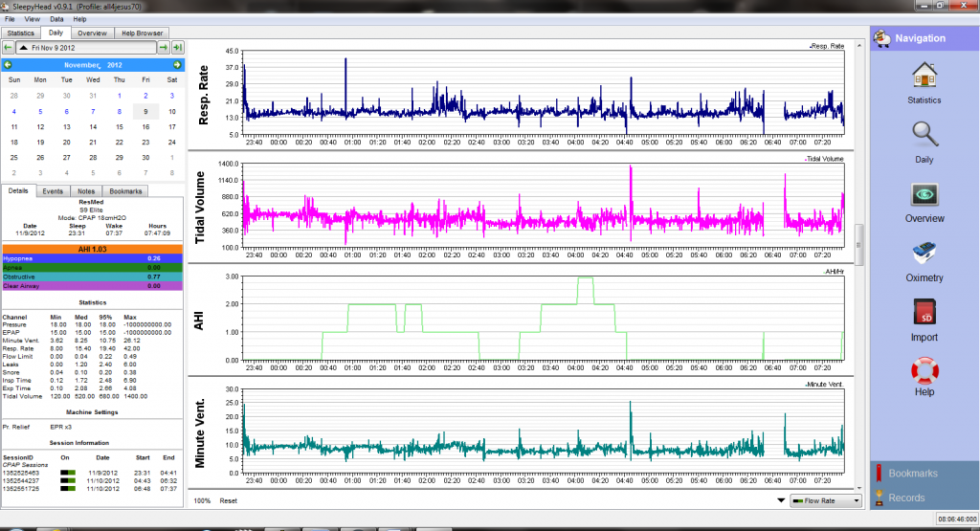
Task: Click the teal Obstructive row
Action: (93, 277)
